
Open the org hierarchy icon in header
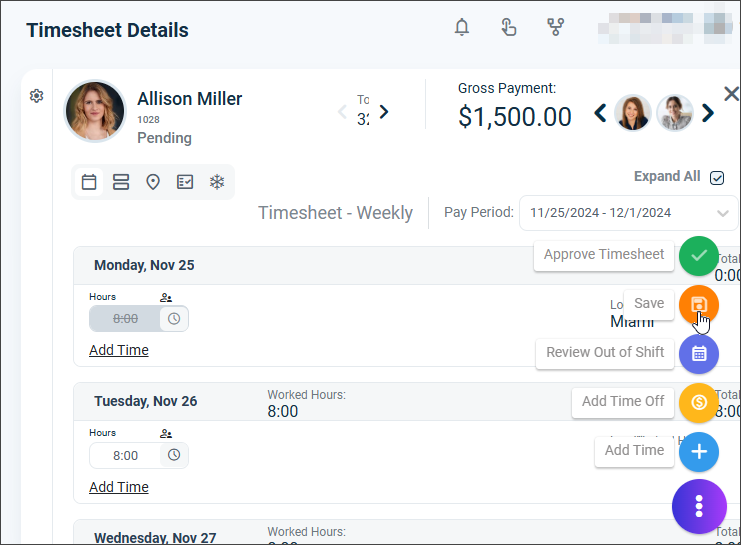556,27
